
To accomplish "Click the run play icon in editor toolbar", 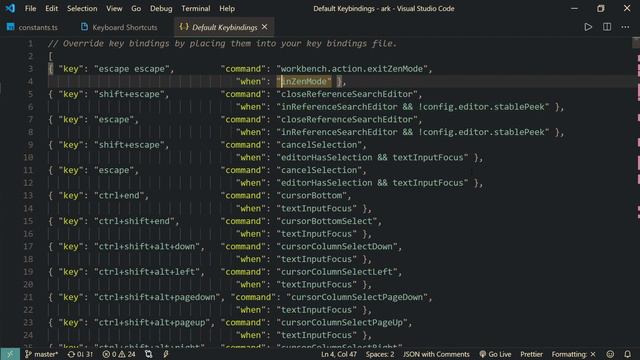I will coord(588,27).
